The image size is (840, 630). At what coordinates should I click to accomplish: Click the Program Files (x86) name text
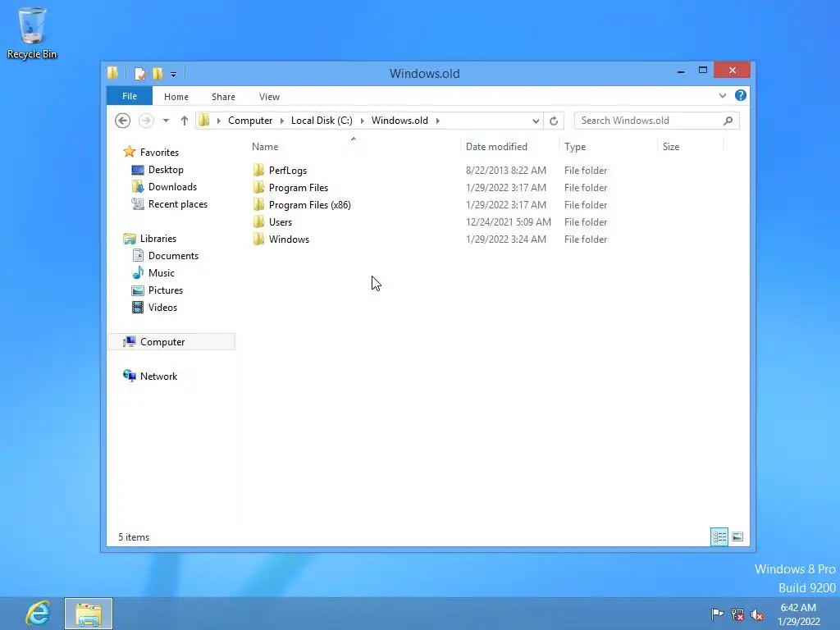pos(309,204)
